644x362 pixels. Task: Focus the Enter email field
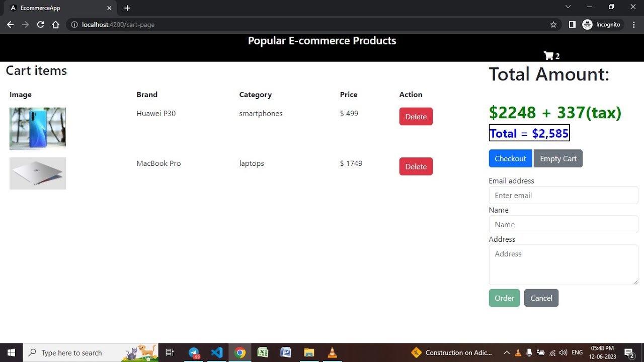(563, 195)
